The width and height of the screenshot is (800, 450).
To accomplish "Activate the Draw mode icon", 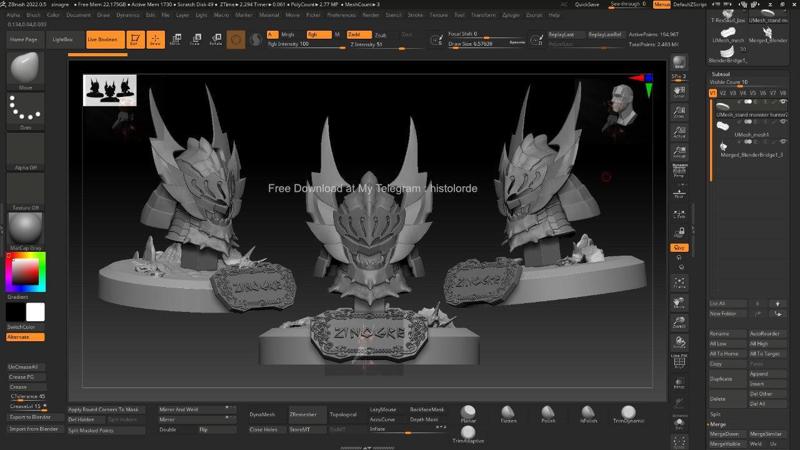I will point(155,40).
